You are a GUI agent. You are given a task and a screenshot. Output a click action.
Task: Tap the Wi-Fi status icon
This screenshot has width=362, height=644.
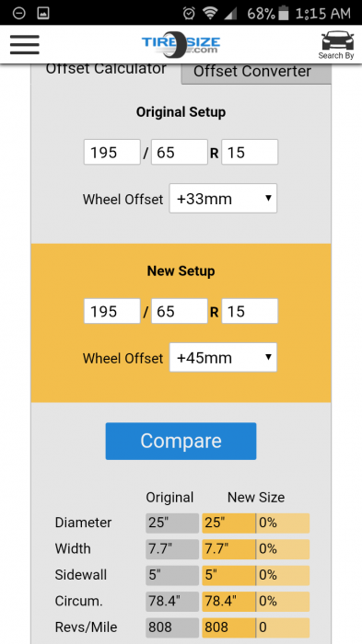[210, 13]
